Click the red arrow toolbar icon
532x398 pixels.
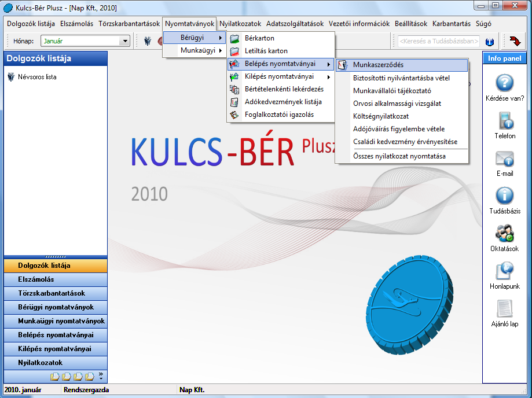pos(515,41)
